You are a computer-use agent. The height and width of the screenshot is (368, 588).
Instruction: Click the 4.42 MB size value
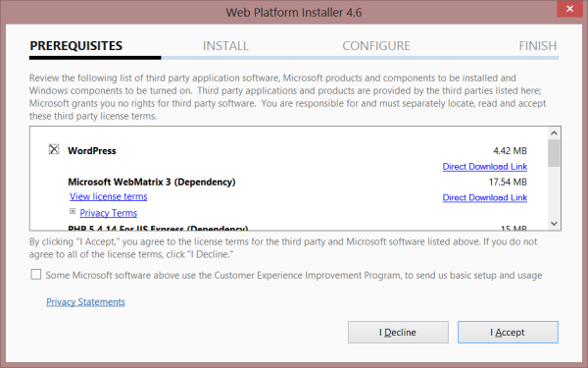(x=510, y=151)
